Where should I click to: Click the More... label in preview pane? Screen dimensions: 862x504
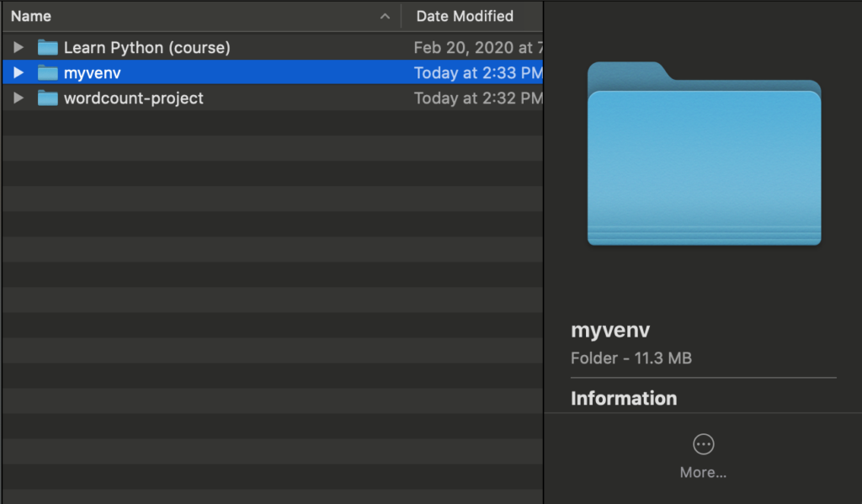703,472
